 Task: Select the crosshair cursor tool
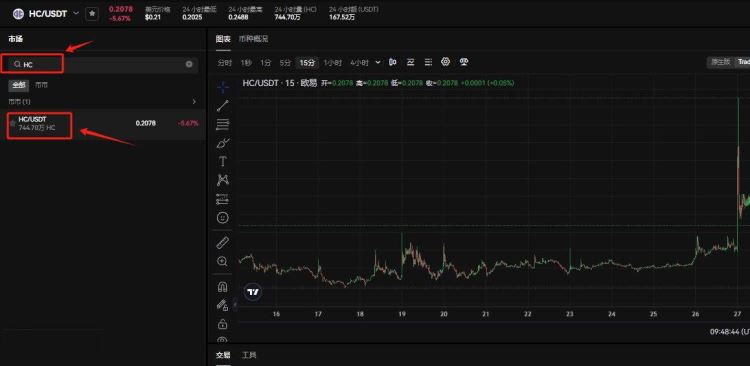pos(223,88)
